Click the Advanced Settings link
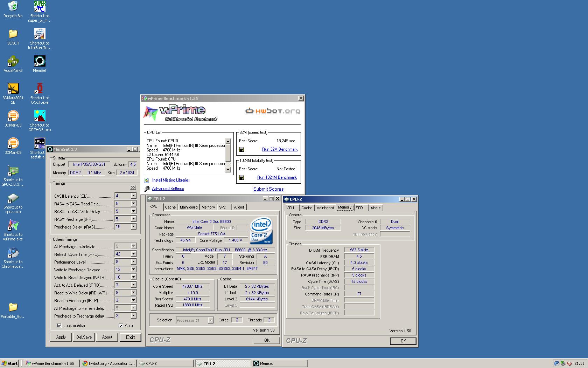This screenshot has height=368, width=588. point(168,189)
